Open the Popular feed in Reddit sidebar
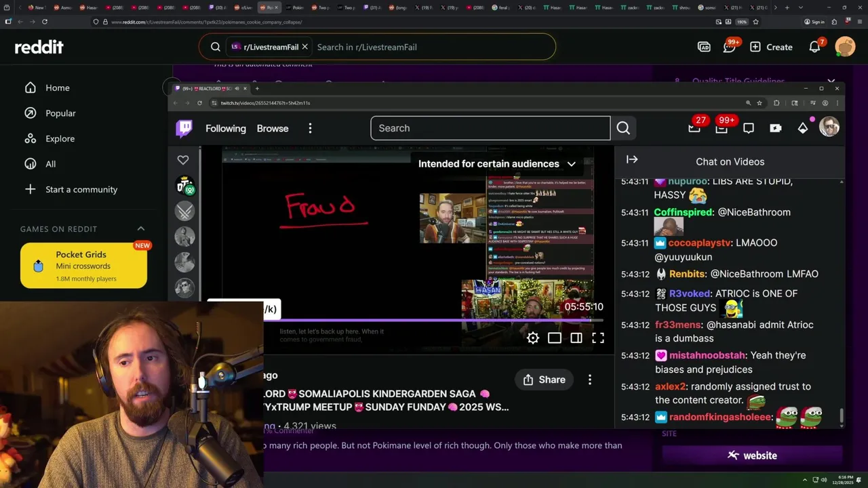Image resolution: width=868 pixels, height=488 pixels. click(50, 113)
